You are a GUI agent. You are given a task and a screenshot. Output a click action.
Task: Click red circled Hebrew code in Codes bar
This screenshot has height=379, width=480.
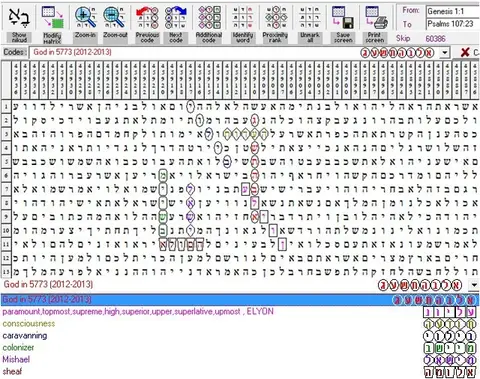pos(397,52)
